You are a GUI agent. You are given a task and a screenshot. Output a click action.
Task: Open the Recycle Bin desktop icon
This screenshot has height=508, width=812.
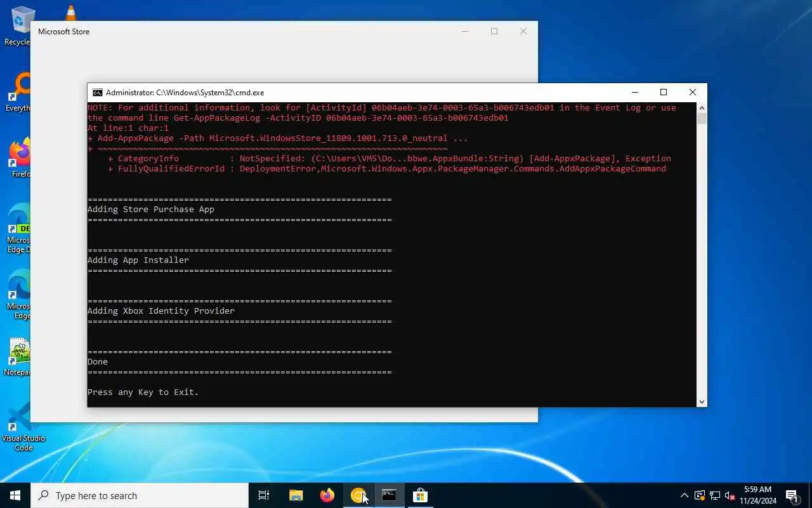(19, 27)
